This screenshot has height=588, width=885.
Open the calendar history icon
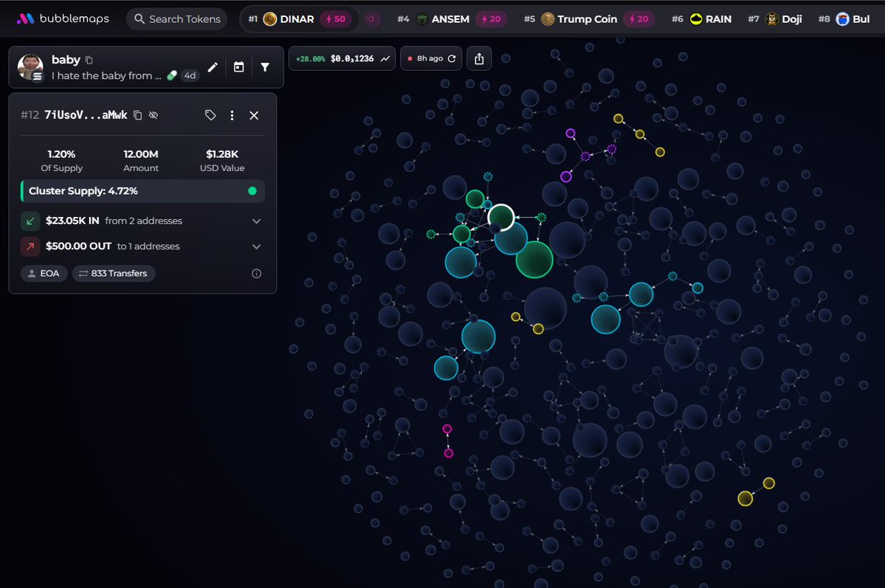[x=238, y=67]
